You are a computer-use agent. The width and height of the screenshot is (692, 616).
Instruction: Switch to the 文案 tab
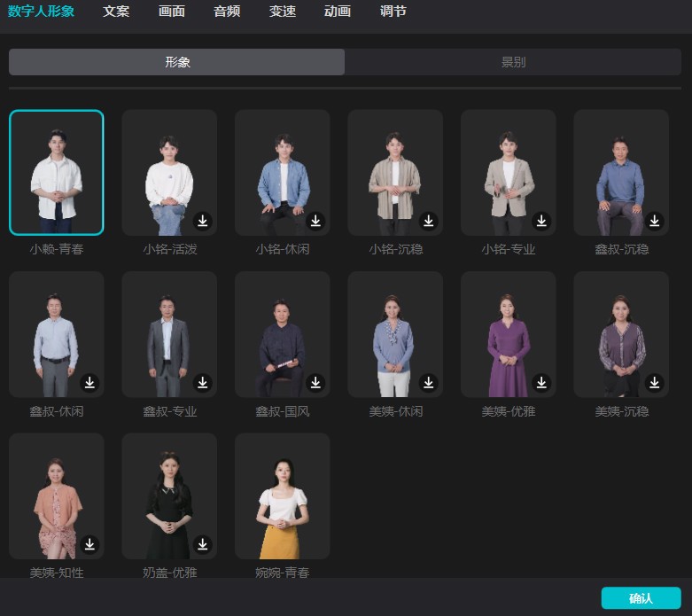pos(116,11)
